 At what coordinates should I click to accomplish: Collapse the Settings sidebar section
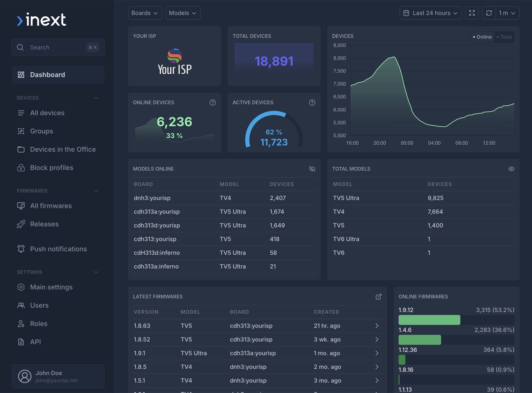tap(96, 272)
